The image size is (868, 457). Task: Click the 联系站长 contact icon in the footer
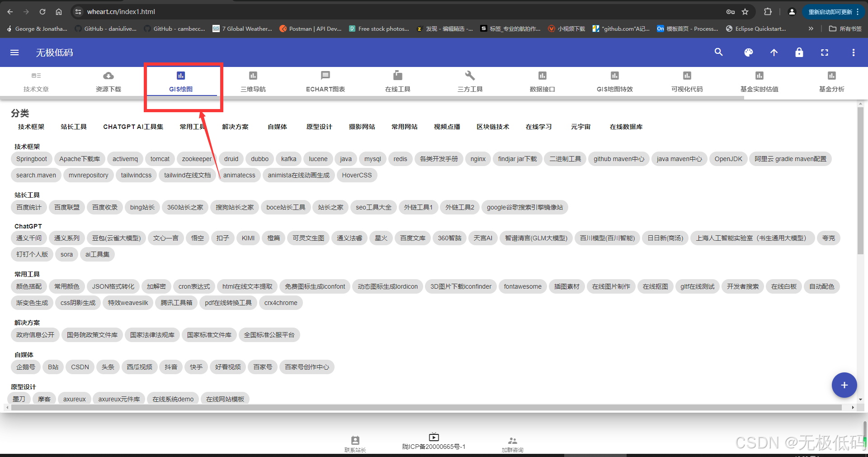click(x=355, y=440)
